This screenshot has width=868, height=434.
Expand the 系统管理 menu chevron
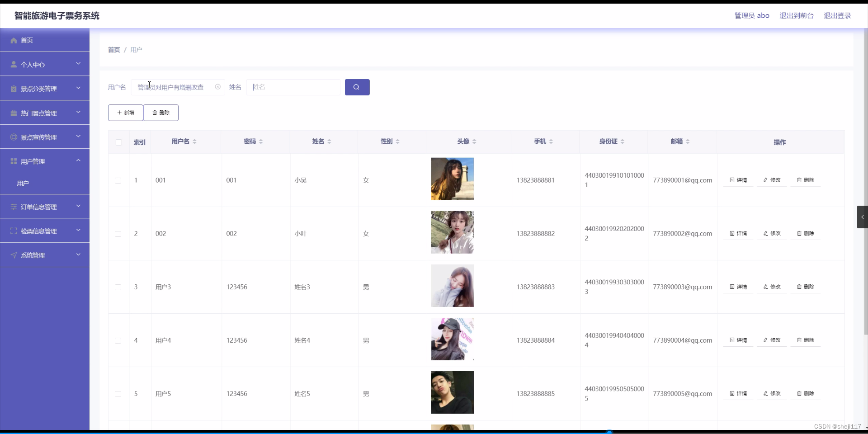pyautogui.click(x=78, y=255)
